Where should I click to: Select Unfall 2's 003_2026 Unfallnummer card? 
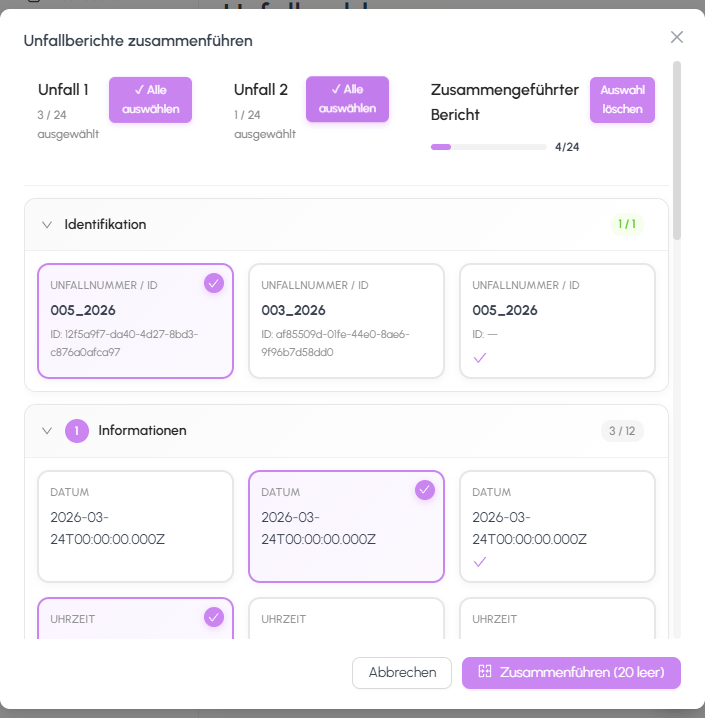tap(346, 321)
